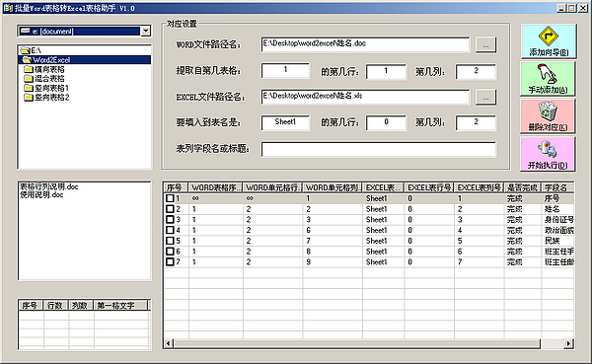Check the box for row 6
This screenshot has width=592, height=364.
coord(170,252)
